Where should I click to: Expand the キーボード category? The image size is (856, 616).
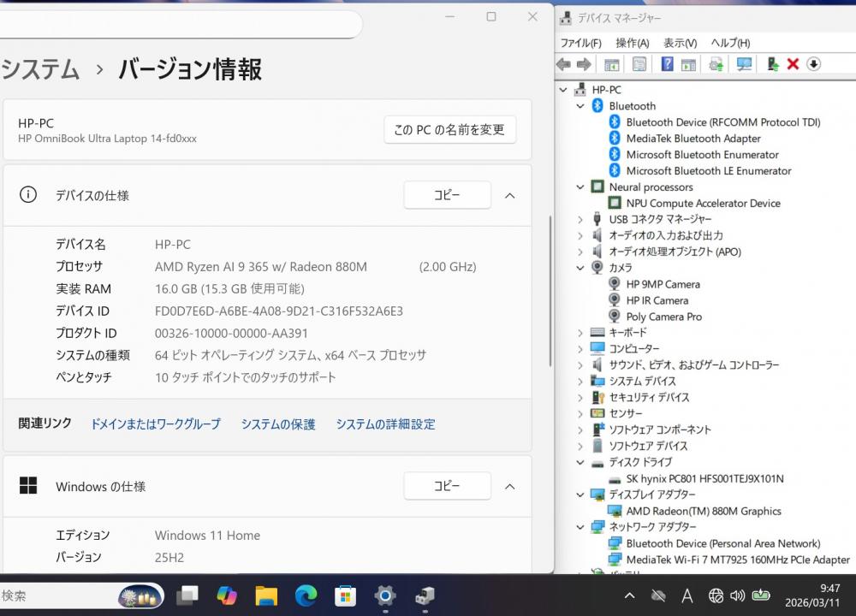pos(580,333)
